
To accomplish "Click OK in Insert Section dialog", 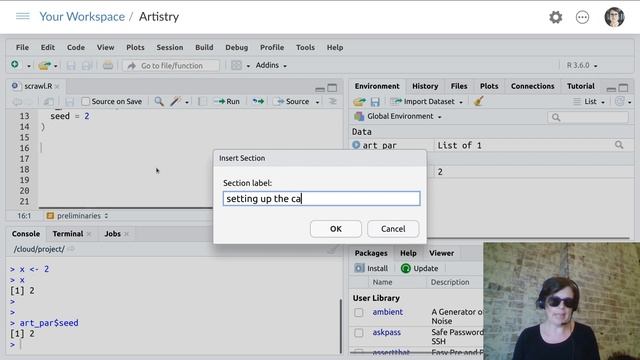I will pyautogui.click(x=336, y=229).
